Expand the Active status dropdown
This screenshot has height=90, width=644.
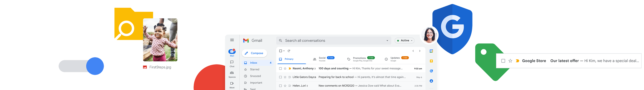point(405,41)
